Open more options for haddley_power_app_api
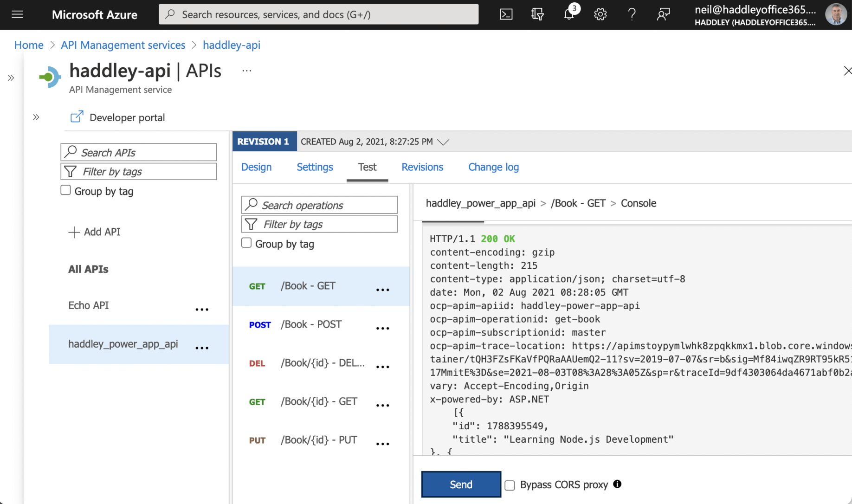The image size is (852, 504). 202,348
